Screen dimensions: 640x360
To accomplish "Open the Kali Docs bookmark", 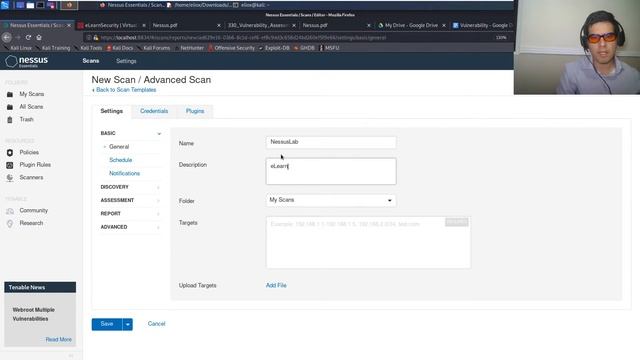I will pos(120,48).
